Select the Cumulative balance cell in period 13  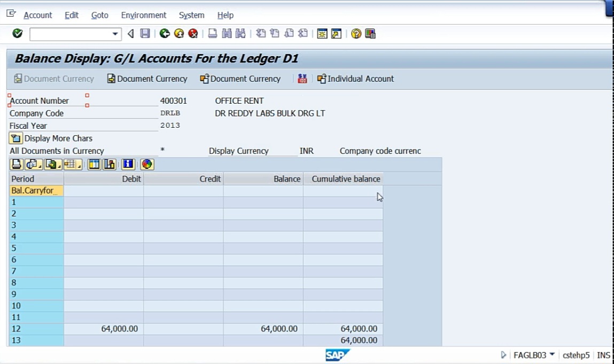(344, 340)
